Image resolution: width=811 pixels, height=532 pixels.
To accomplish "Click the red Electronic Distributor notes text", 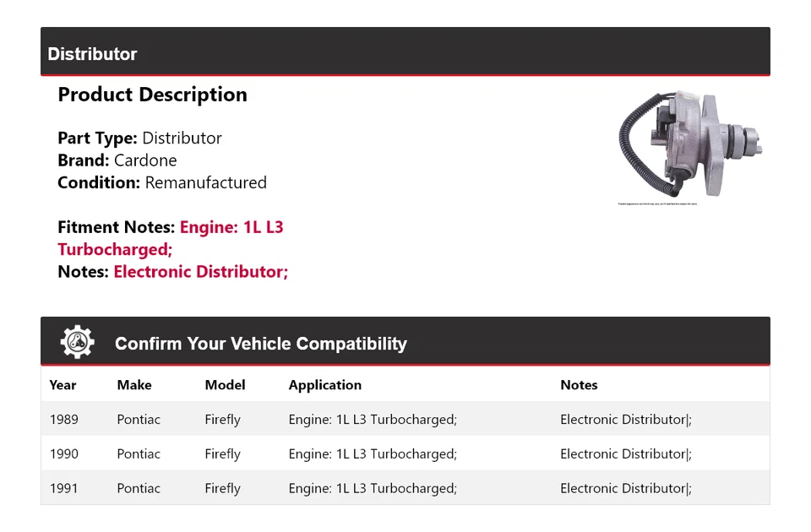I will coord(200,272).
